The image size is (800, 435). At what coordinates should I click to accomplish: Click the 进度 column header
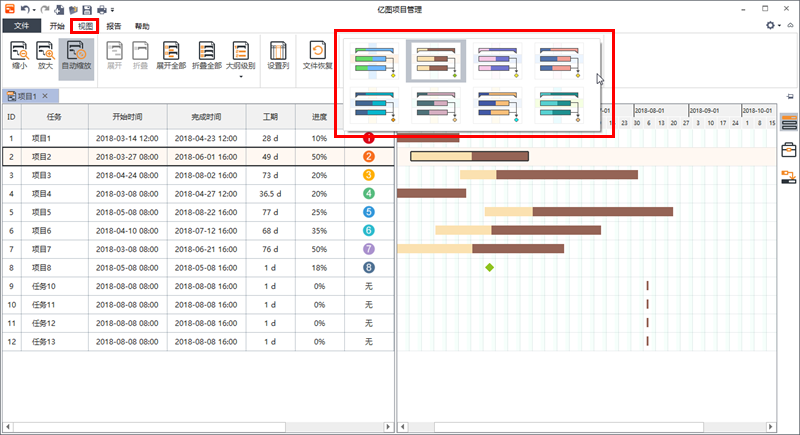coord(319,117)
